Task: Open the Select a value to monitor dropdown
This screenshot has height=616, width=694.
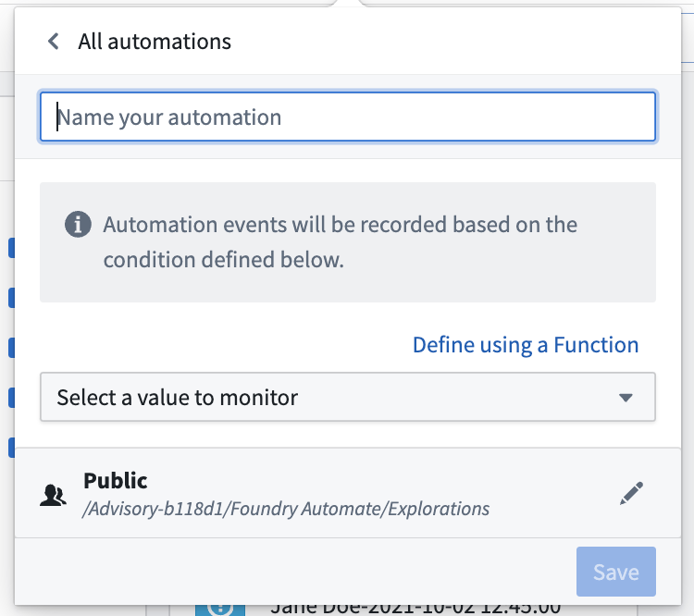Action: pyautogui.click(x=347, y=397)
